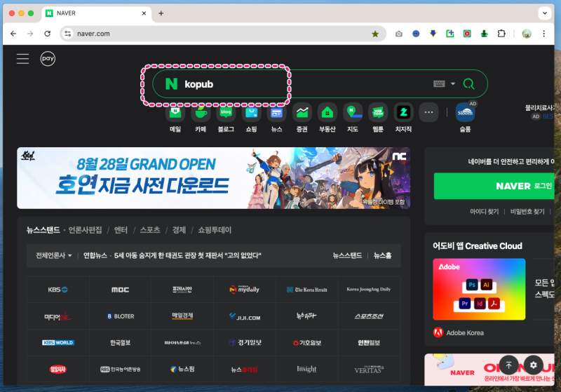Open the site information icon beside URL
Viewport: 561px width, 392px height.
click(x=67, y=34)
